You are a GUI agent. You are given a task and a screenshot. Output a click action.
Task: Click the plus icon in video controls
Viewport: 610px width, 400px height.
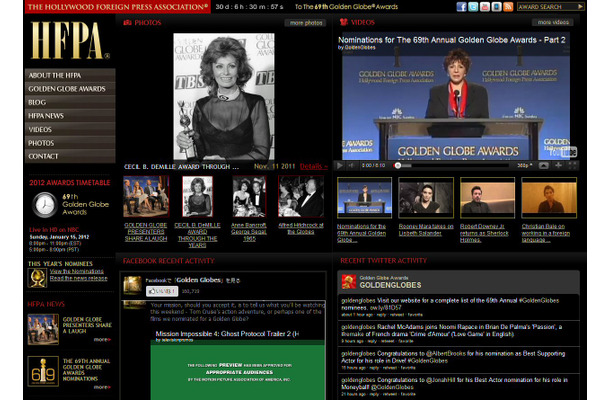(558, 166)
